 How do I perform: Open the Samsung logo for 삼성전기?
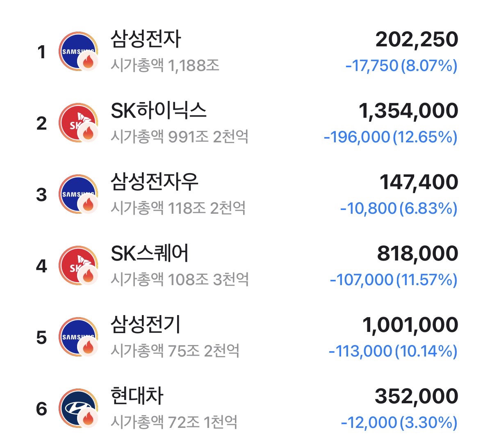[78, 337]
